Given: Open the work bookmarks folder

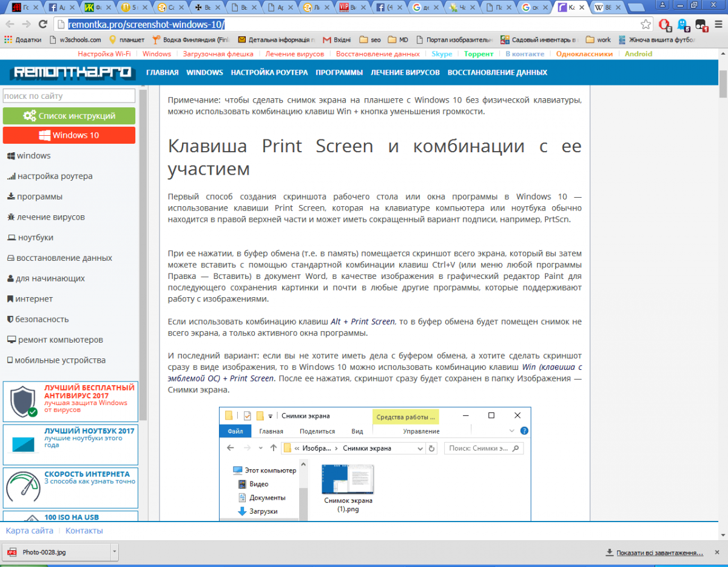Looking at the screenshot, I should click(x=598, y=40).
